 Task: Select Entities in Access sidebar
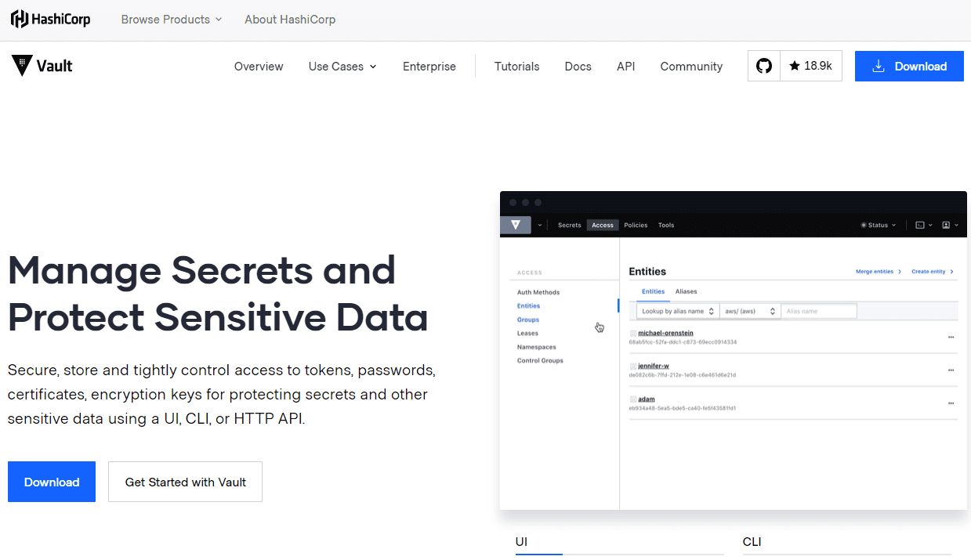click(x=528, y=306)
